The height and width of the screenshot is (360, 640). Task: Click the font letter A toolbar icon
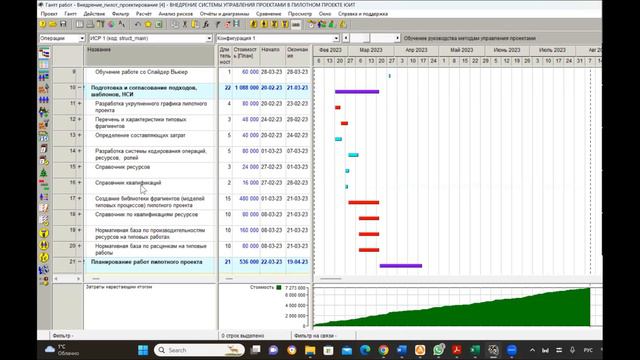coord(122,24)
